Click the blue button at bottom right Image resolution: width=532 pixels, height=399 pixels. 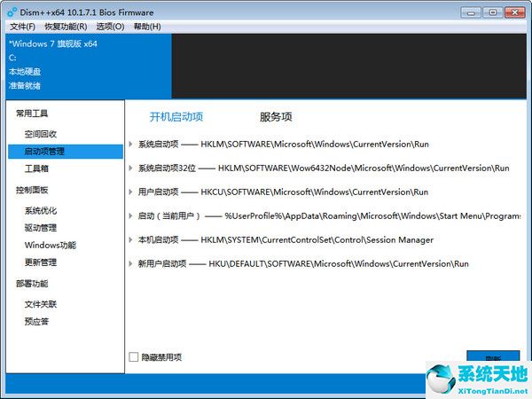click(493, 356)
